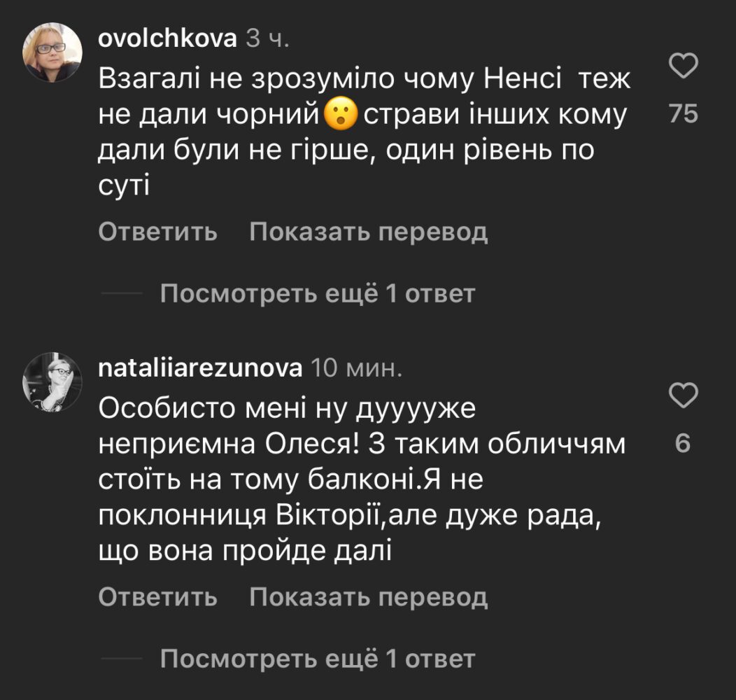Screen dimensions: 736x700
Task: Open nataliiarezunova's profile picture
Action: pos(53,381)
